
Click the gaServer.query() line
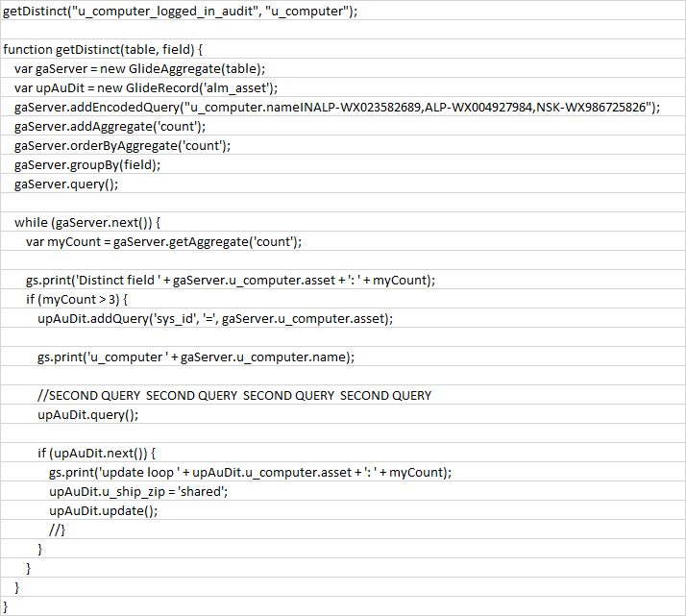(66, 185)
